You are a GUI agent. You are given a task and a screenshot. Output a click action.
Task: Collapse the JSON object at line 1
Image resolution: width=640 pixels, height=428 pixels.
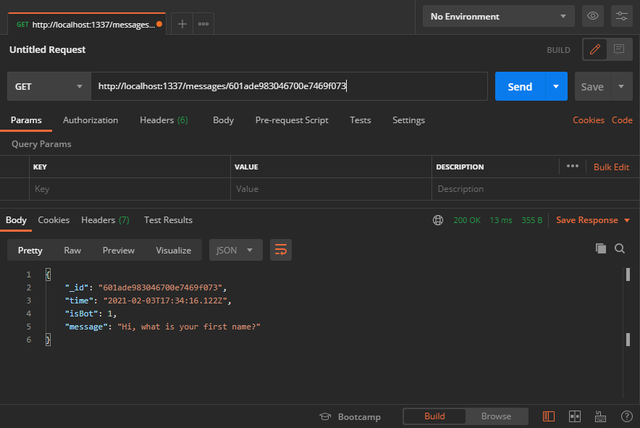48,275
